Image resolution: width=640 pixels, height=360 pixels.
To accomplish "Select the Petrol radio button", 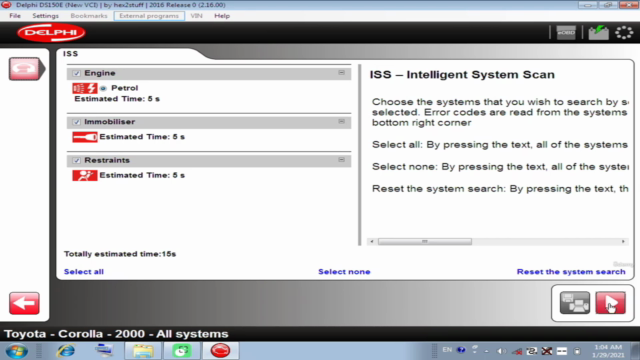I will coord(103,88).
